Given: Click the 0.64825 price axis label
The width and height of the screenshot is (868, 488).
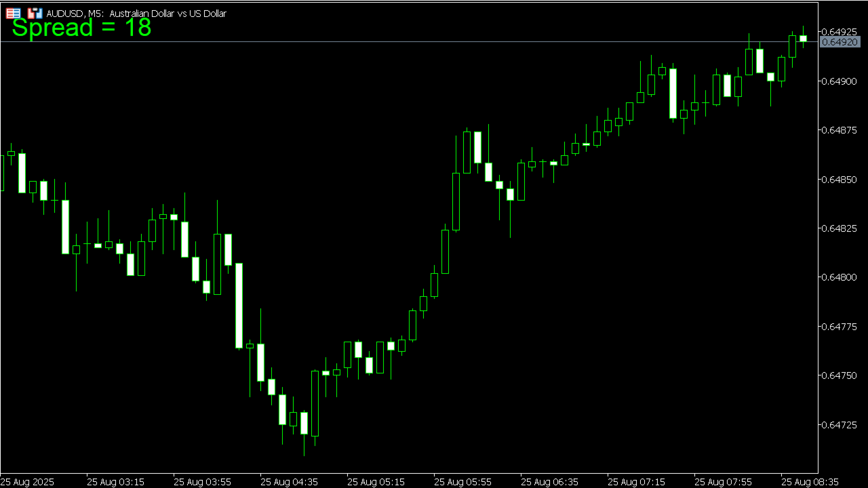Looking at the screenshot, I should tap(840, 228).
